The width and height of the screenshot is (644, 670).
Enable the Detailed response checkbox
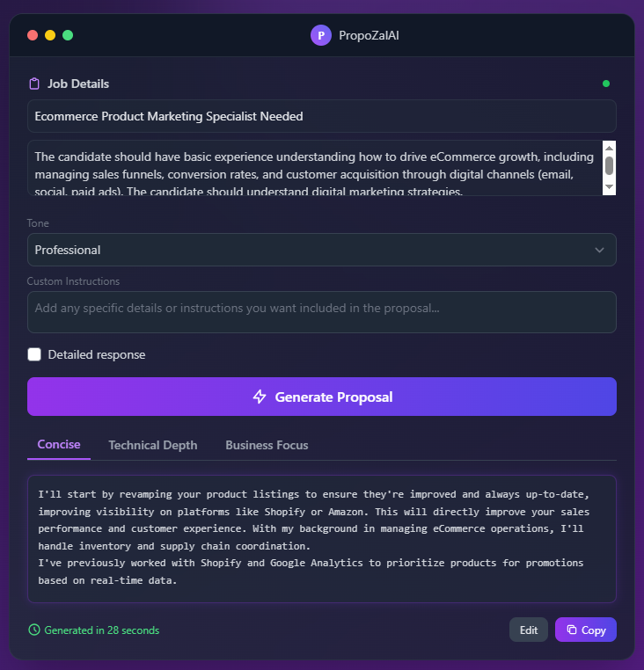(x=34, y=354)
